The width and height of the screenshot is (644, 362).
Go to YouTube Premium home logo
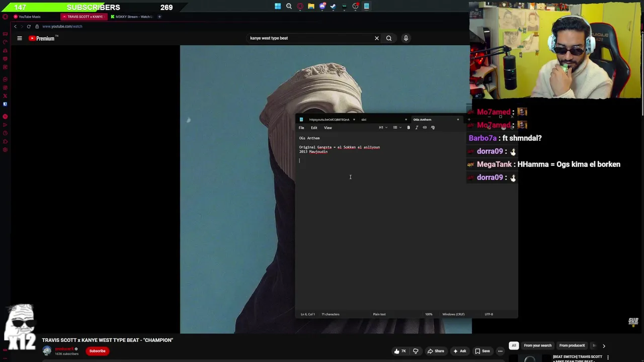[43, 38]
